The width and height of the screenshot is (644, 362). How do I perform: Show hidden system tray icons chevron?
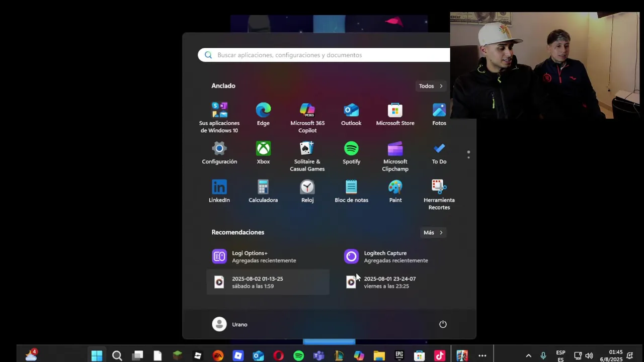[528, 356]
